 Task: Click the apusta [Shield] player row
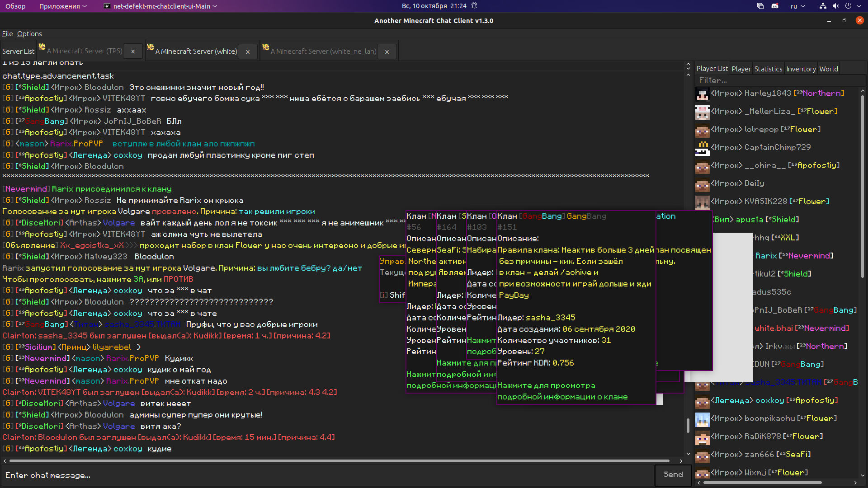tap(756, 220)
